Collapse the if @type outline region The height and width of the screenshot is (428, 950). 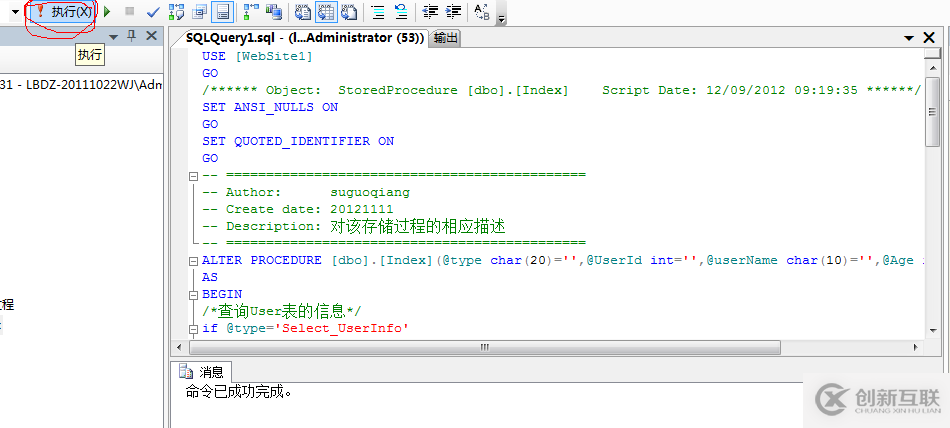[193, 329]
